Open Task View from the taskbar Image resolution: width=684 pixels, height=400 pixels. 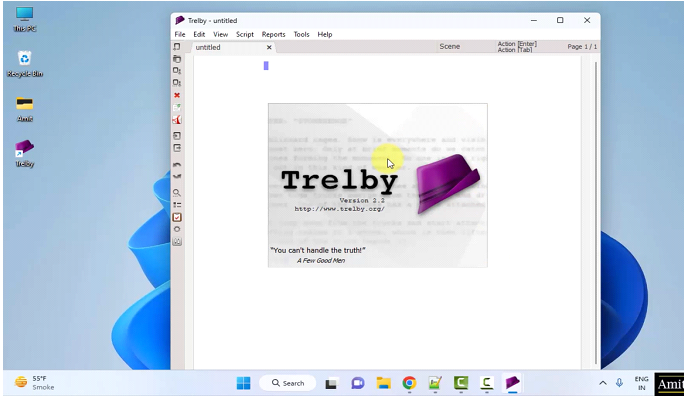(331, 383)
